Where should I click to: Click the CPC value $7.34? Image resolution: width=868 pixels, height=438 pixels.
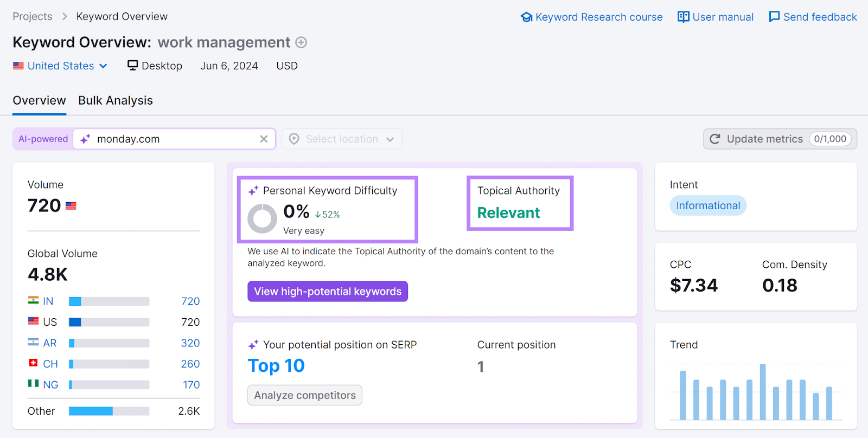694,286
